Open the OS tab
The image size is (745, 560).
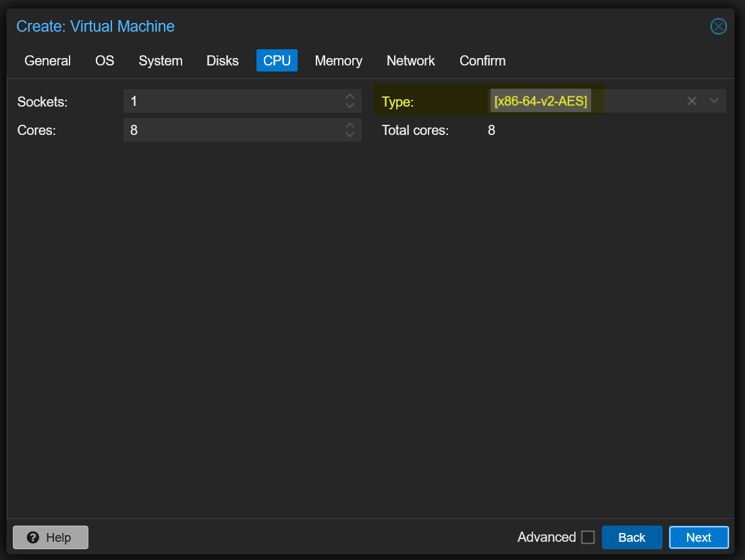105,61
